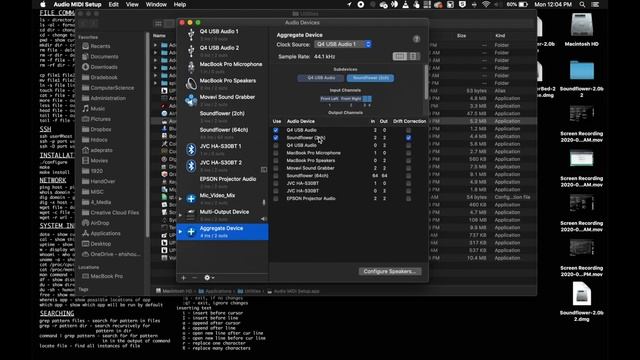
Task: Open the Macintosh HD desktop drive icon
Action: [582, 25]
